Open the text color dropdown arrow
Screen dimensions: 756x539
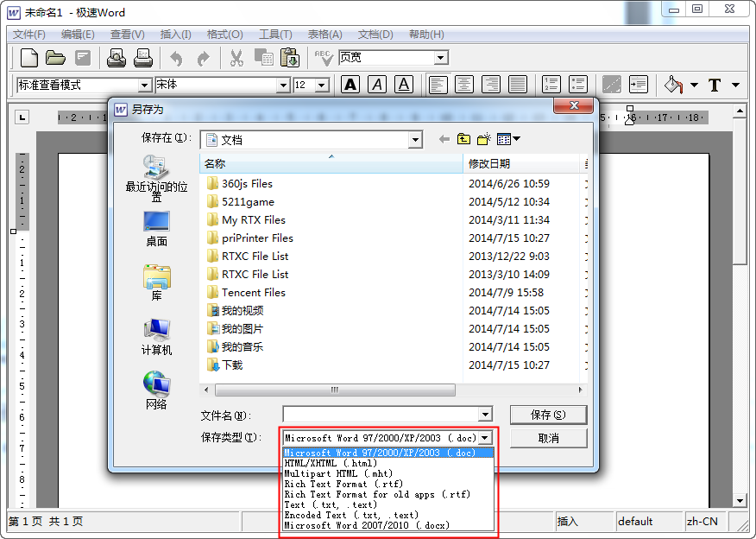coord(735,85)
